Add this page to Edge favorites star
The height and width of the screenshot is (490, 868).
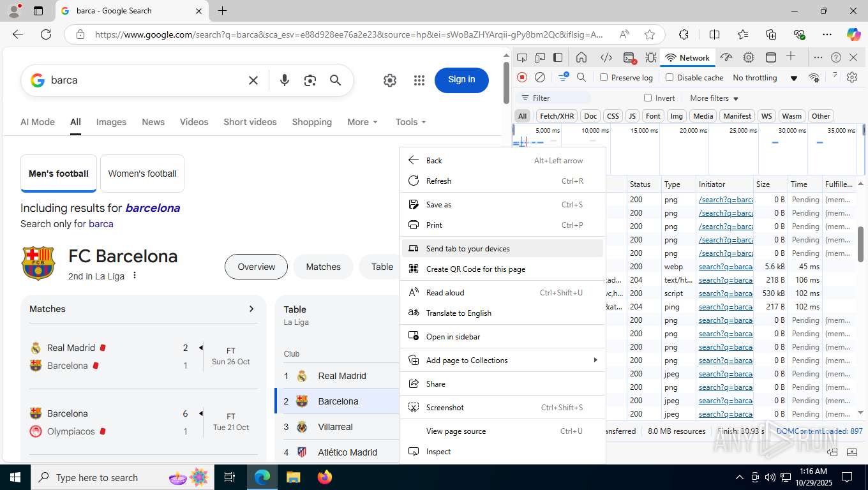pyautogui.click(x=650, y=34)
